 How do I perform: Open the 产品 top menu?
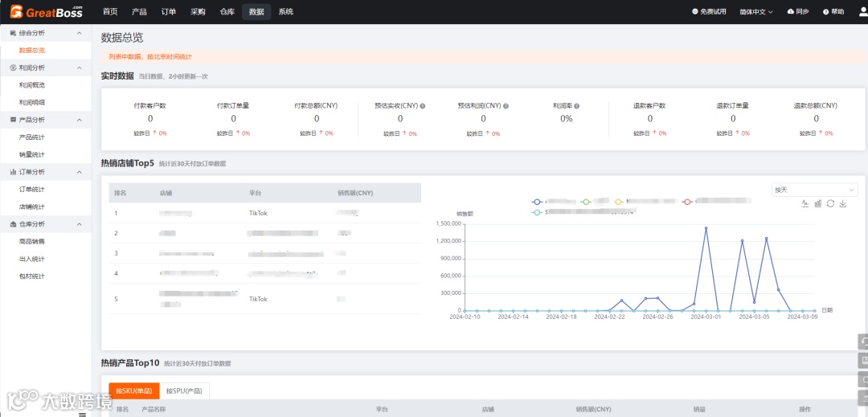140,11
